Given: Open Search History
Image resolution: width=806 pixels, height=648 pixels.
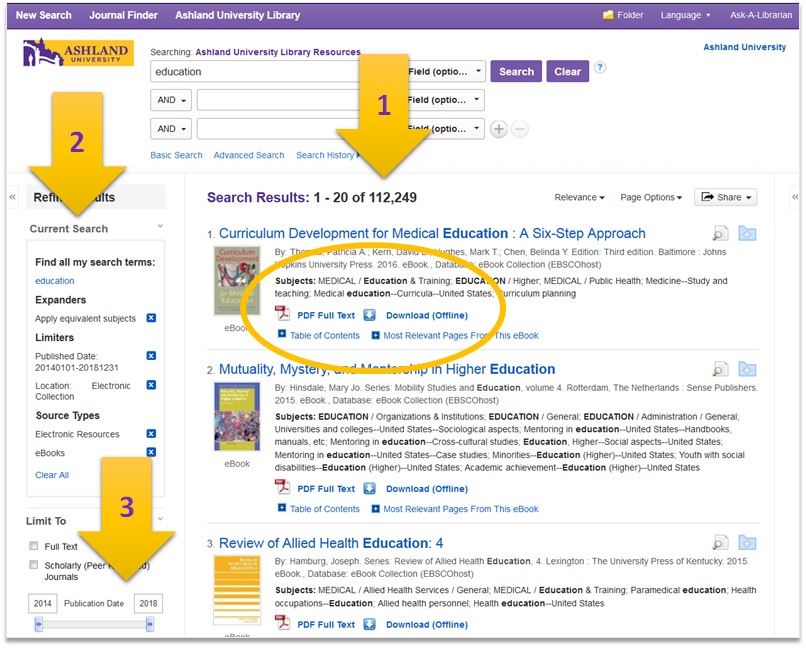Looking at the screenshot, I should tap(326, 155).
